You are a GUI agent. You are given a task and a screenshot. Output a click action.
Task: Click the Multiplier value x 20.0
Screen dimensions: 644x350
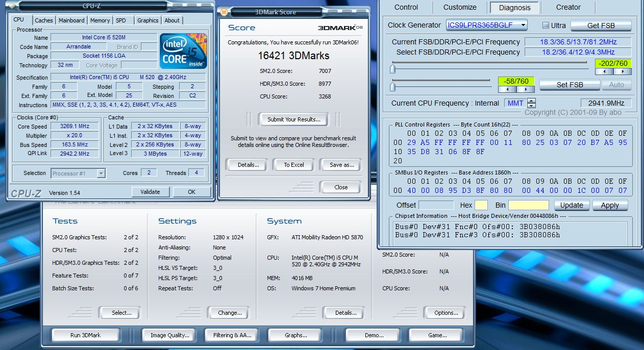tap(75, 135)
